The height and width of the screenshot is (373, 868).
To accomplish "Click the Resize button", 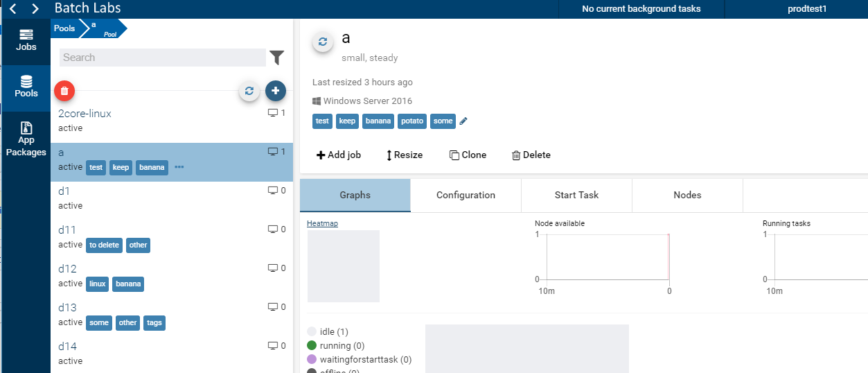I will [x=405, y=155].
